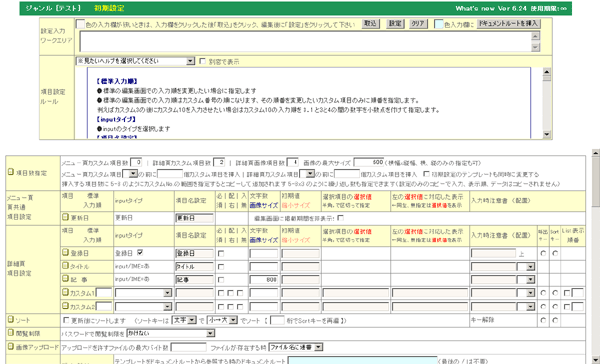Click the icon beside カスタム1

click(x=66, y=293)
